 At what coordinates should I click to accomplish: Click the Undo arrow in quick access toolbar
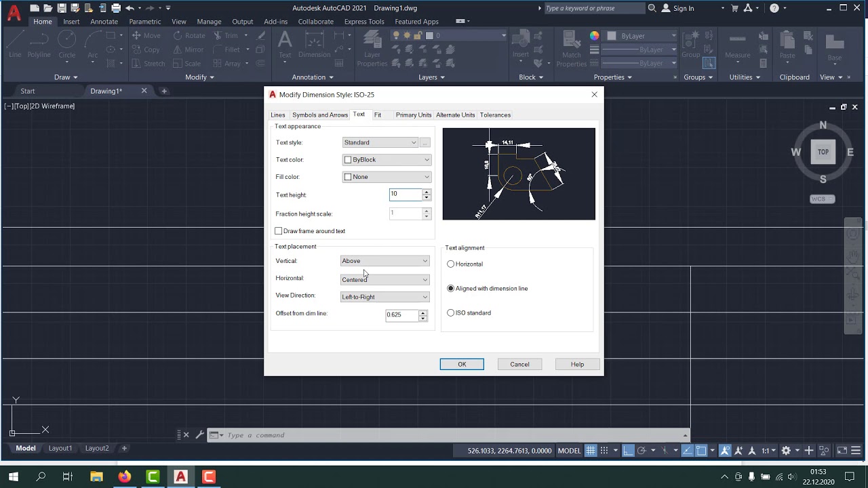(130, 8)
